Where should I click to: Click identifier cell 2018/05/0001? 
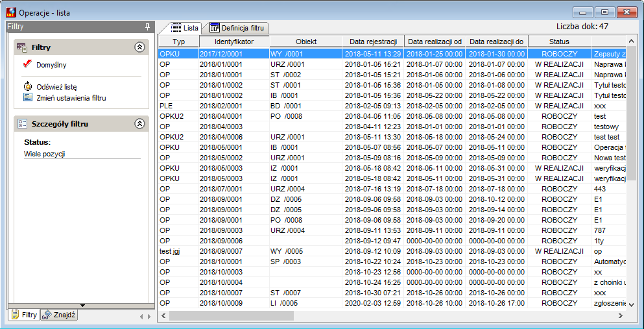[234, 147]
